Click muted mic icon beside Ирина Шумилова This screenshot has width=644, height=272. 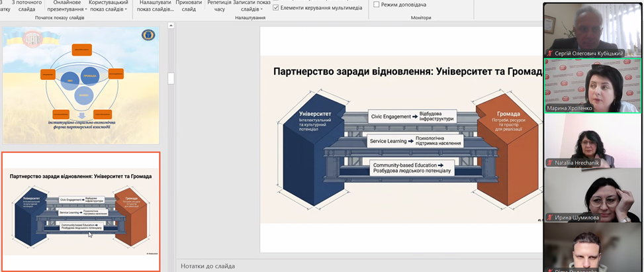pos(549,217)
